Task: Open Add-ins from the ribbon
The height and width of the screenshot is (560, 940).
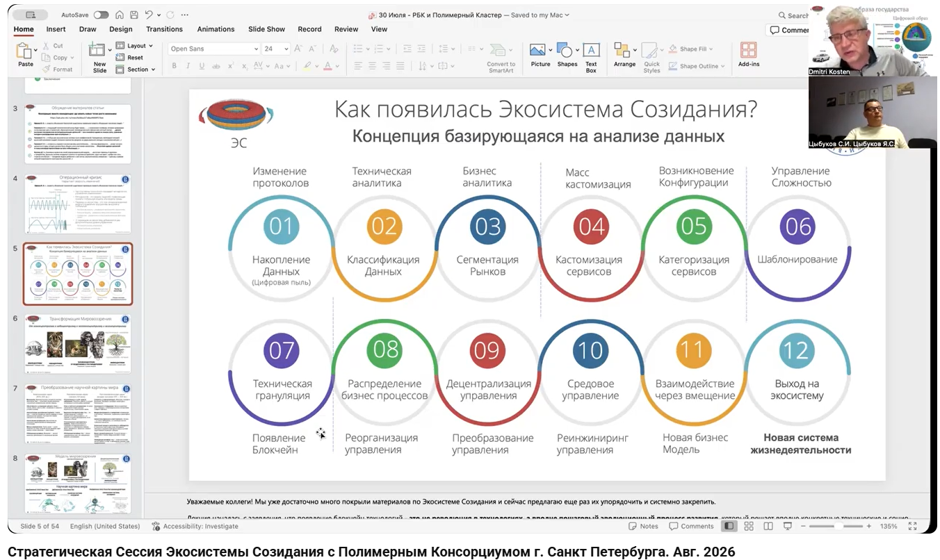Action: 748,54
